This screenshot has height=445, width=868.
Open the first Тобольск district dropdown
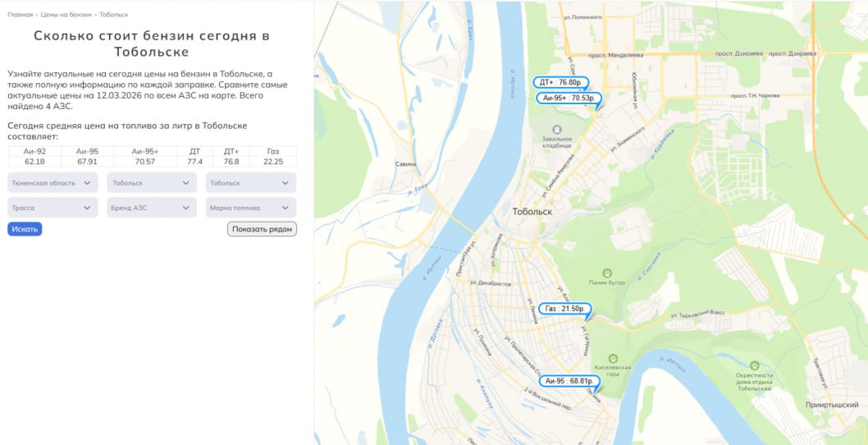click(x=152, y=183)
